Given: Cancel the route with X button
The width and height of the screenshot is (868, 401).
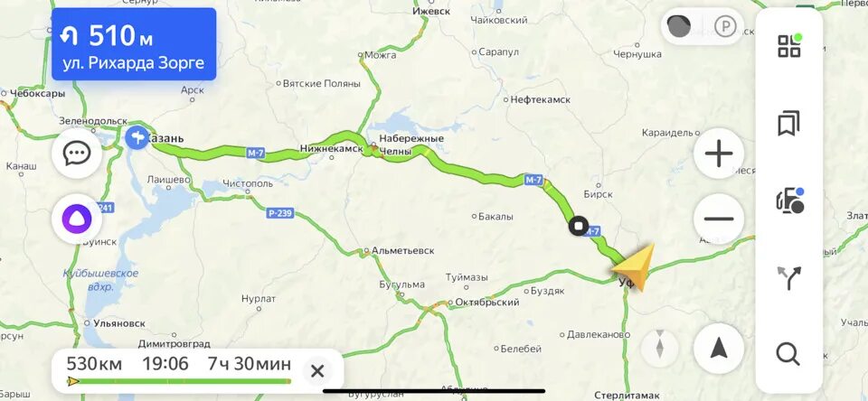Looking at the screenshot, I should click(x=317, y=371).
